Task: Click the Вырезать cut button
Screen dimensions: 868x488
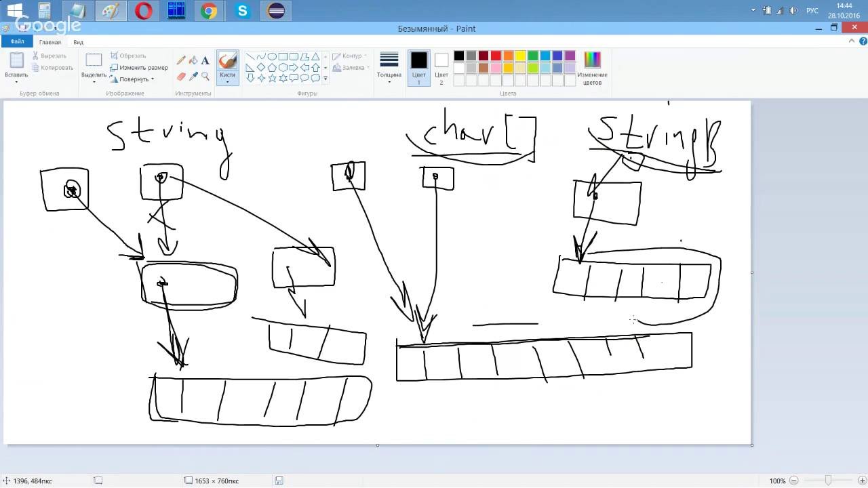Action: pyautogui.click(x=48, y=56)
